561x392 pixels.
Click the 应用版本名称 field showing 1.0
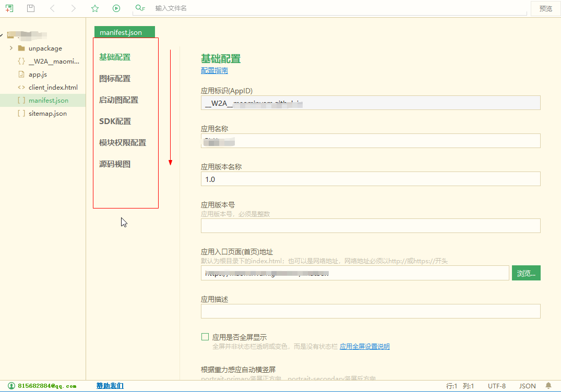coord(371,179)
